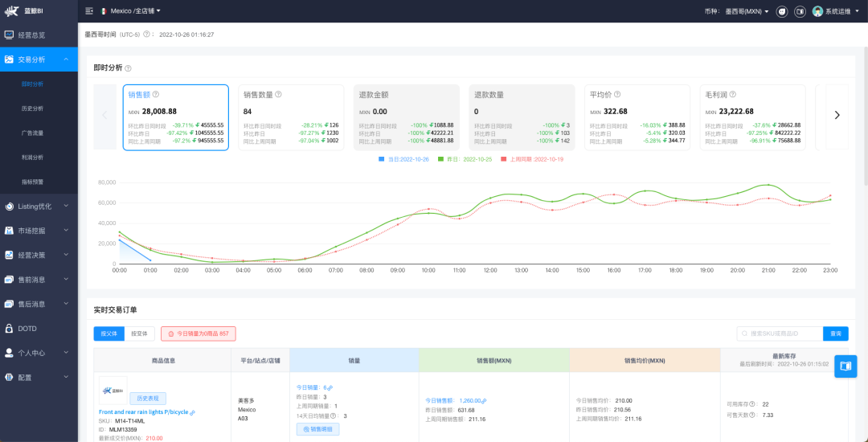Click the help icon beside 墨西哥时间 (UTC-5)
Image resolution: width=868 pixels, height=442 pixels.
[x=146, y=35]
